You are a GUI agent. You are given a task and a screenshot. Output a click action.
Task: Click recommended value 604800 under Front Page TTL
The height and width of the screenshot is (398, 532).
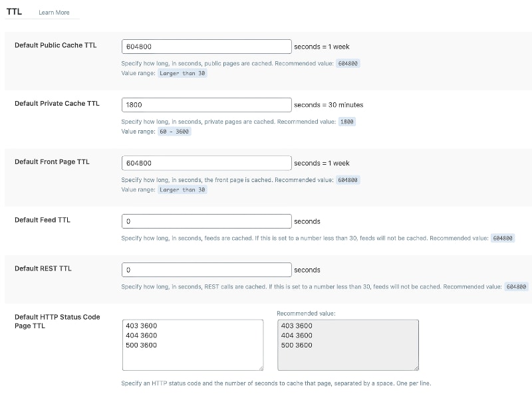[x=348, y=180]
